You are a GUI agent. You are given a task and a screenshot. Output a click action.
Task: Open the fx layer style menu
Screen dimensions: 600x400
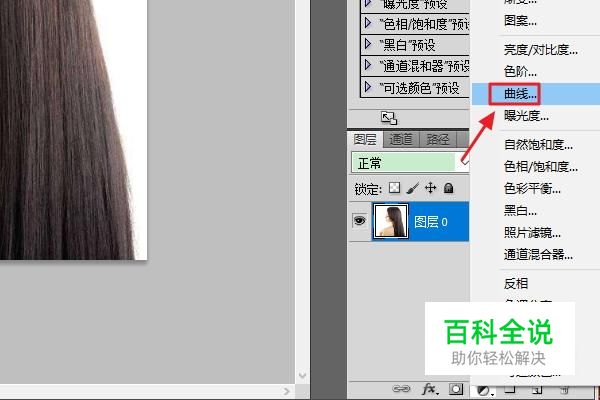tap(429, 389)
